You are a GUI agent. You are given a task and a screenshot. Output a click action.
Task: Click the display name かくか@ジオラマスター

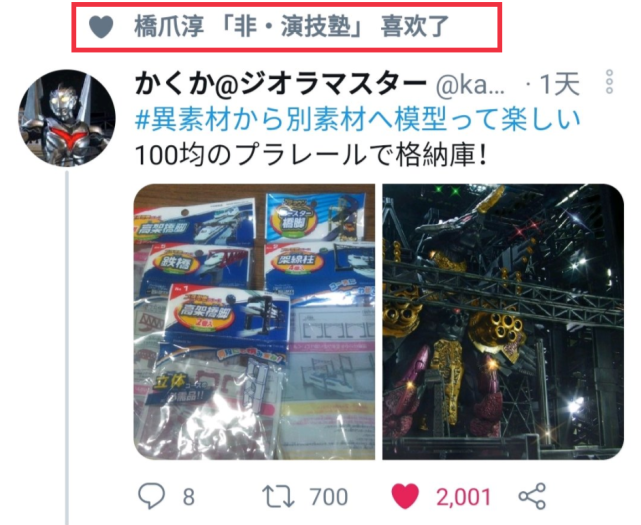tap(281, 85)
